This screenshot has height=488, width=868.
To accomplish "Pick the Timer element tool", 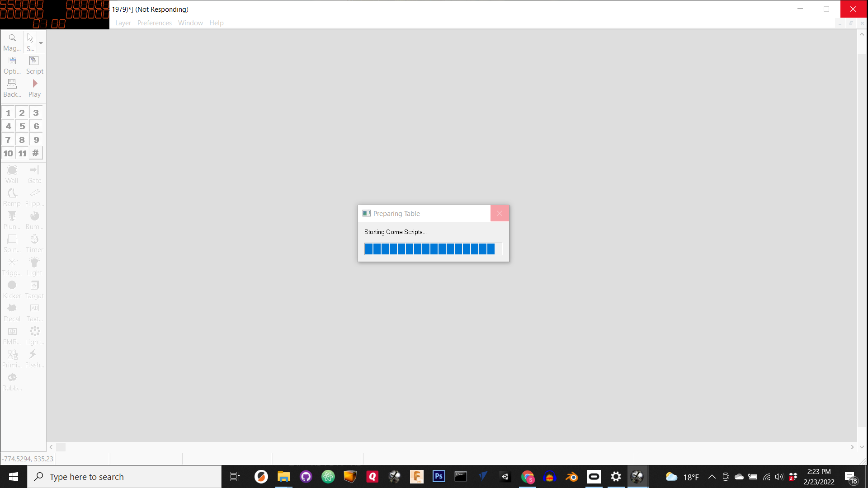I will coord(34,244).
